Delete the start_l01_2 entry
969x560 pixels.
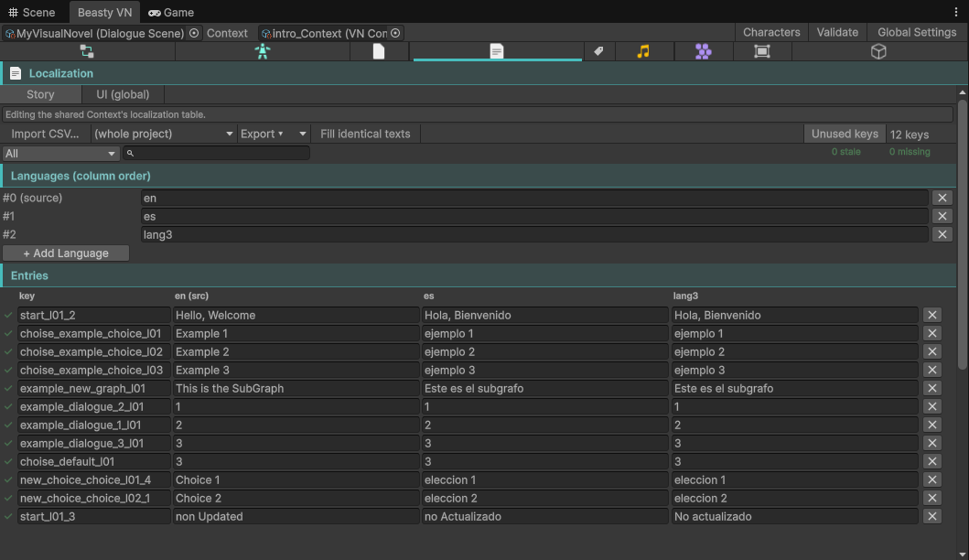[931, 315]
